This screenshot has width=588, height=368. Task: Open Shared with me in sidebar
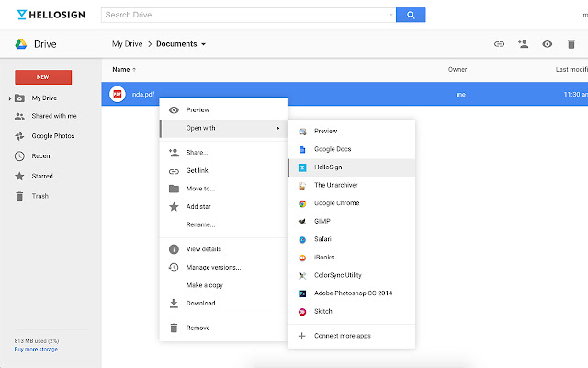coord(54,116)
